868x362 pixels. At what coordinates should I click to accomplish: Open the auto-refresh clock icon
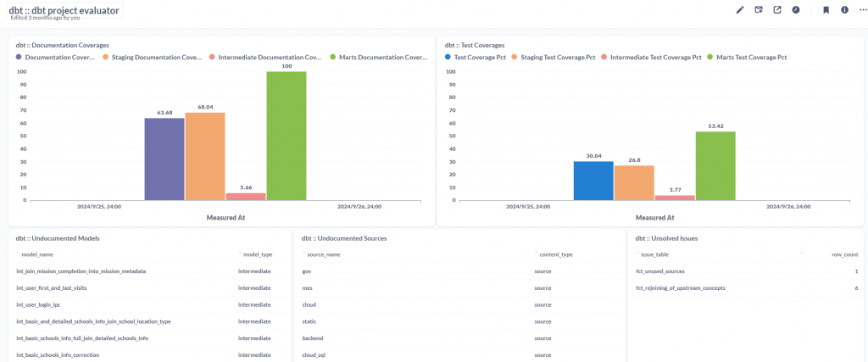tap(796, 10)
